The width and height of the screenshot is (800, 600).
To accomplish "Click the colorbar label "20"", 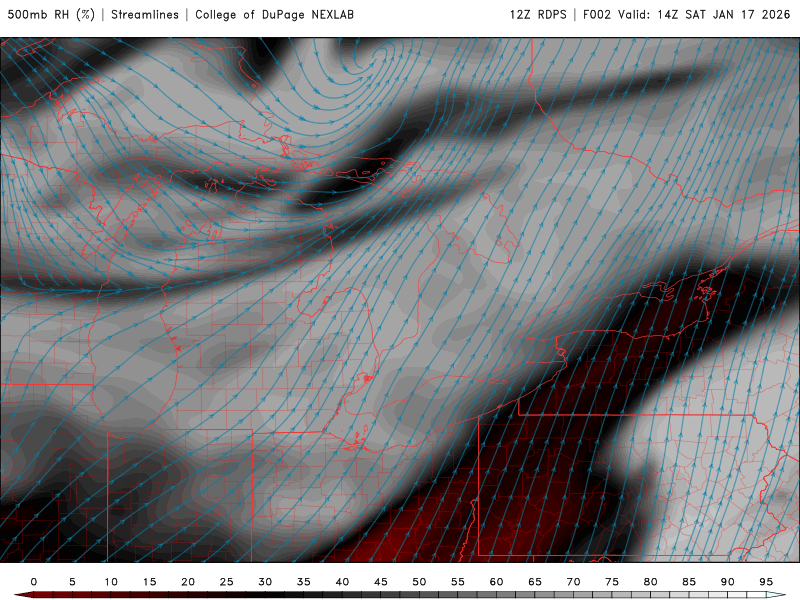I will 188,582.
